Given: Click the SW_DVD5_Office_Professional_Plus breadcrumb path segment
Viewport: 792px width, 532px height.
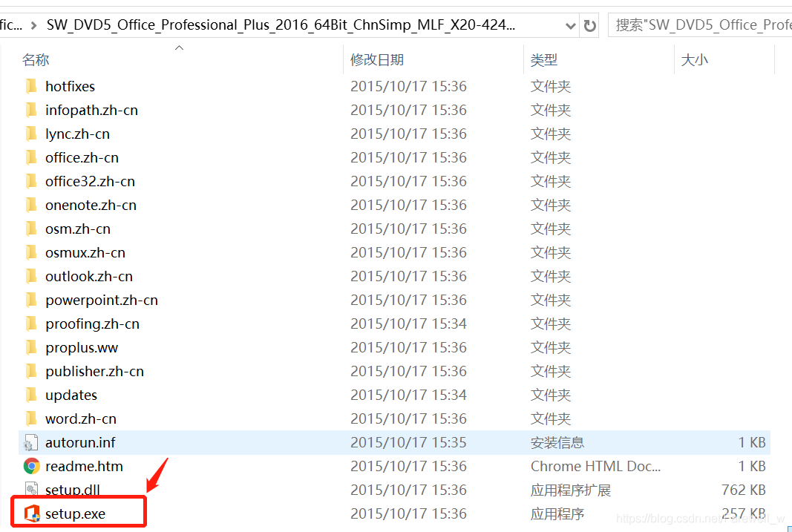Looking at the screenshot, I should [x=281, y=25].
